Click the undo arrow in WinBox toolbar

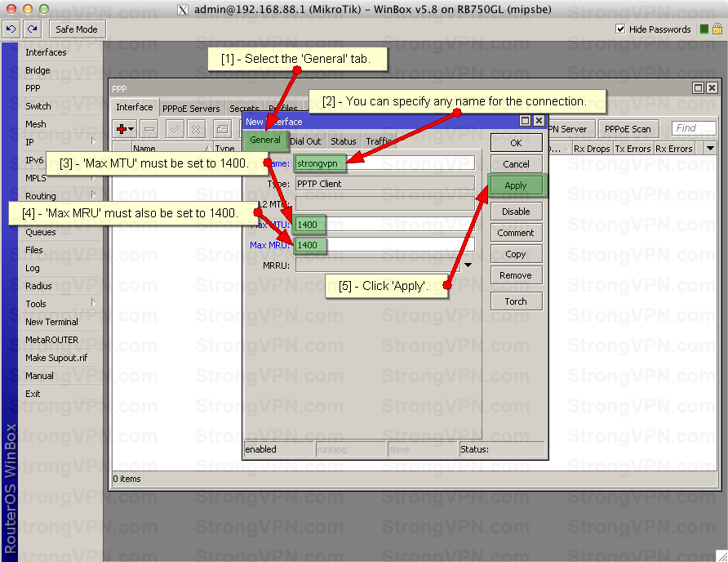point(11,29)
